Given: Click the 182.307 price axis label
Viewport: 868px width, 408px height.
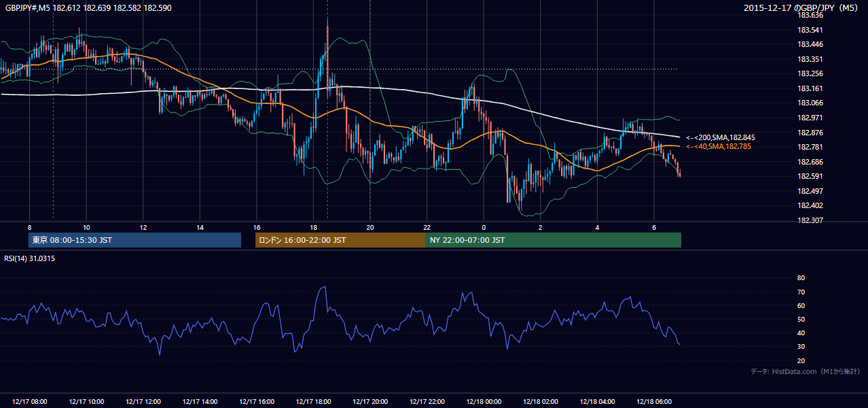Looking at the screenshot, I should [810, 220].
